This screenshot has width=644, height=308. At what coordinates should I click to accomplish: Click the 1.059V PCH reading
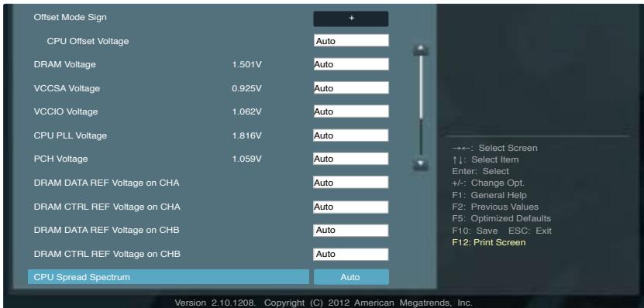247,159
